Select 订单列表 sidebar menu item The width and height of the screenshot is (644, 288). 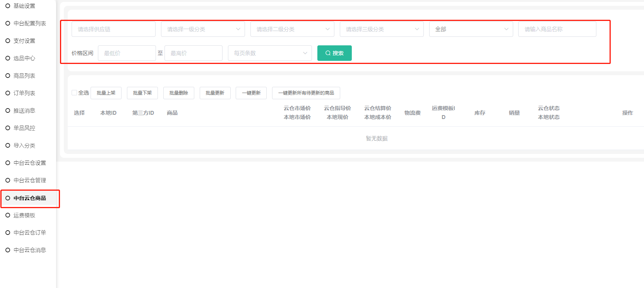[x=24, y=93]
